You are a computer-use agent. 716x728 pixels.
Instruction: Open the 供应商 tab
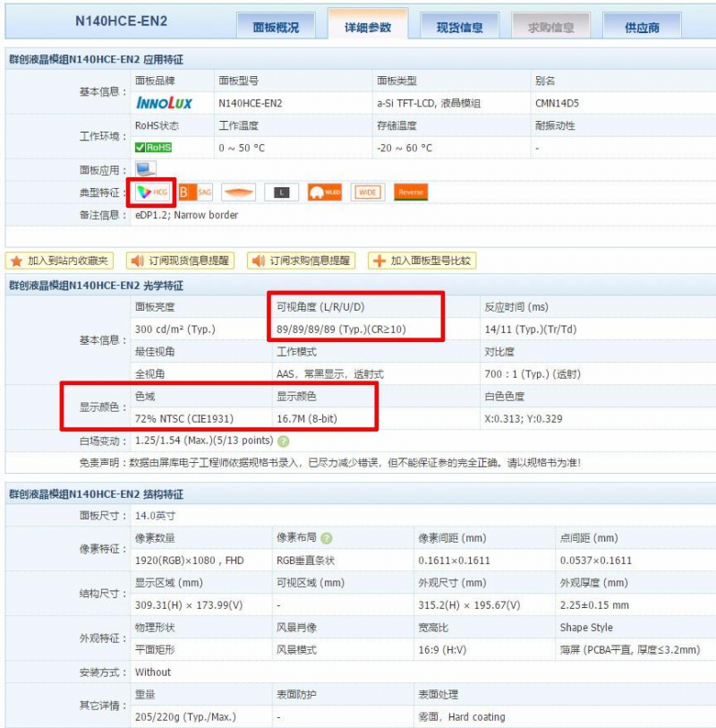point(642,27)
